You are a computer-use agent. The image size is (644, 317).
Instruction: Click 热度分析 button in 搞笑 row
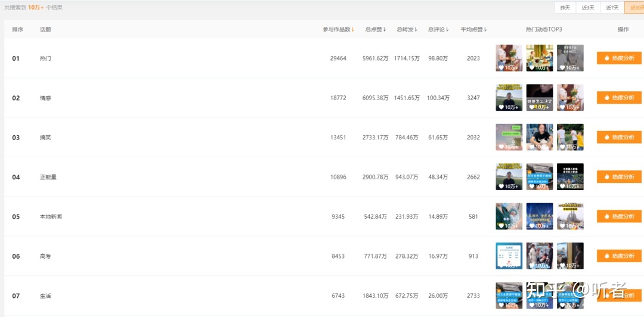[x=619, y=137]
